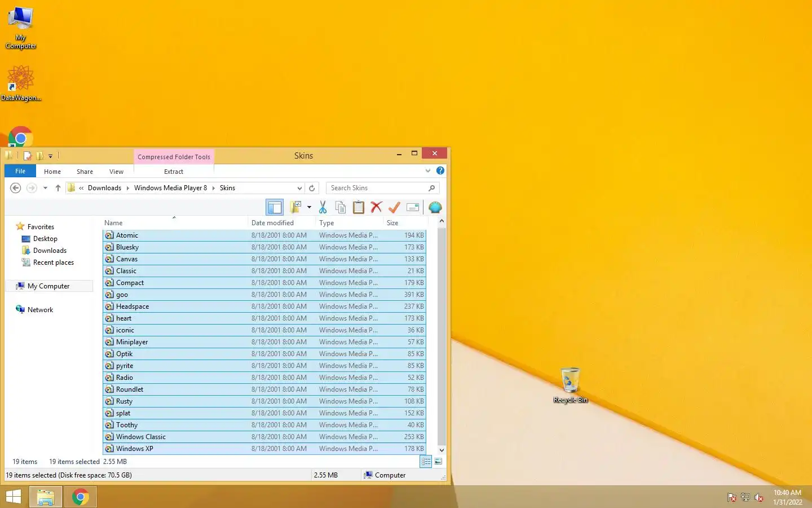The image size is (812, 508).
Task: Expand the address bar history dropdown
Action: [299, 188]
